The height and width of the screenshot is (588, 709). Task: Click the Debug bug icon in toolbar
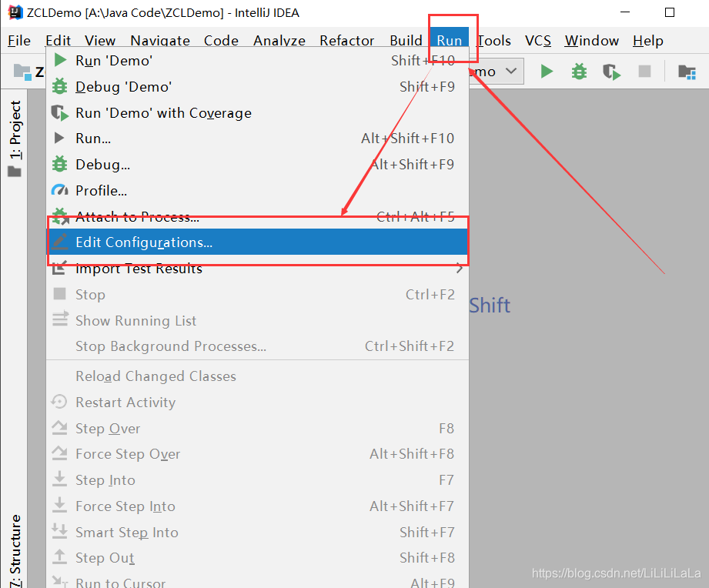click(579, 72)
